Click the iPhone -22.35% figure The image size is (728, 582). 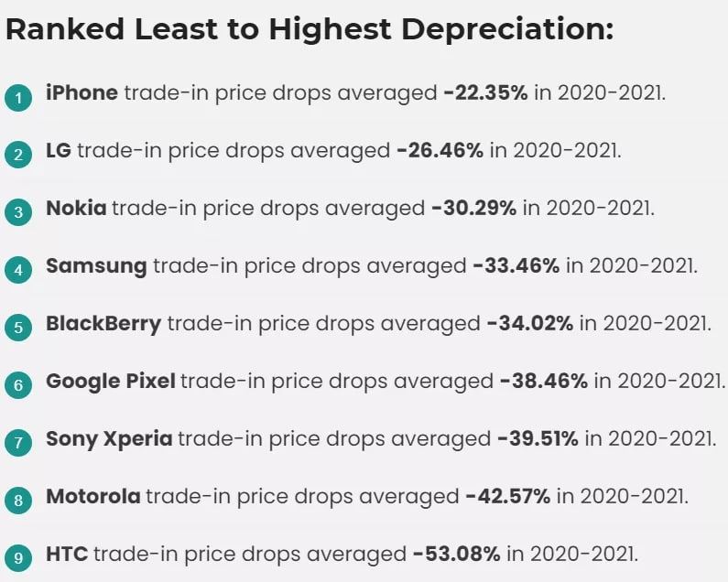[485, 92]
